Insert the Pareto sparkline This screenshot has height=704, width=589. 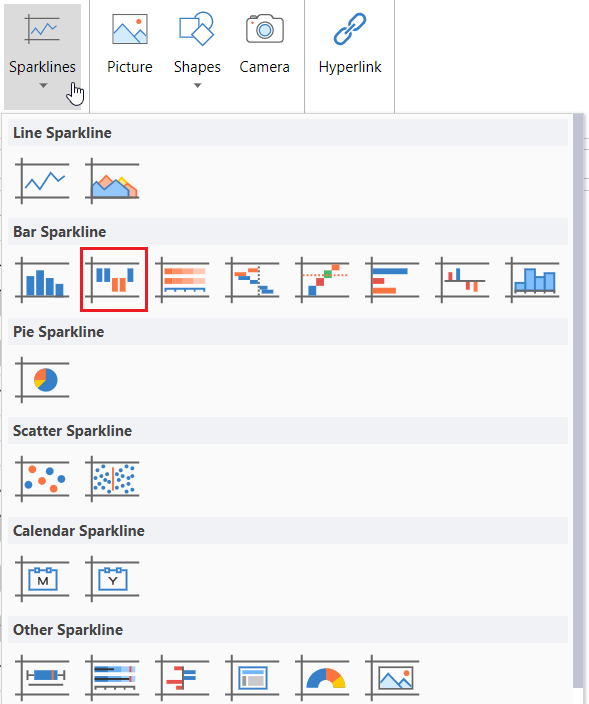(x=322, y=280)
